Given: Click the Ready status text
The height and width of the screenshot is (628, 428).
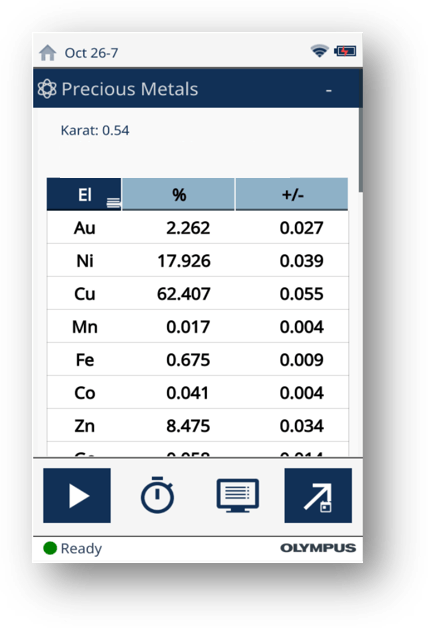Looking at the screenshot, I should tap(81, 549).
